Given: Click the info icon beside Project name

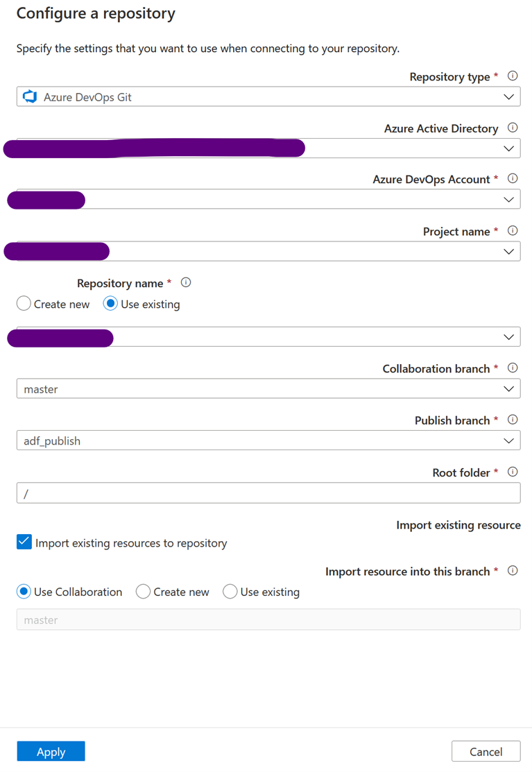Looking at the screenshot, I should (x=512, y=230).
